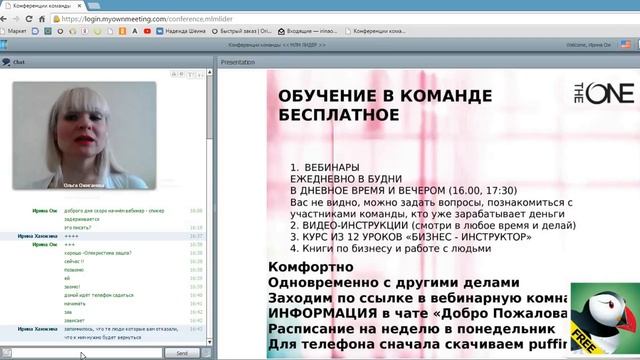Open the Входящие mail bookmark
This screenshot has width=640, height=360.
point(308,31)
